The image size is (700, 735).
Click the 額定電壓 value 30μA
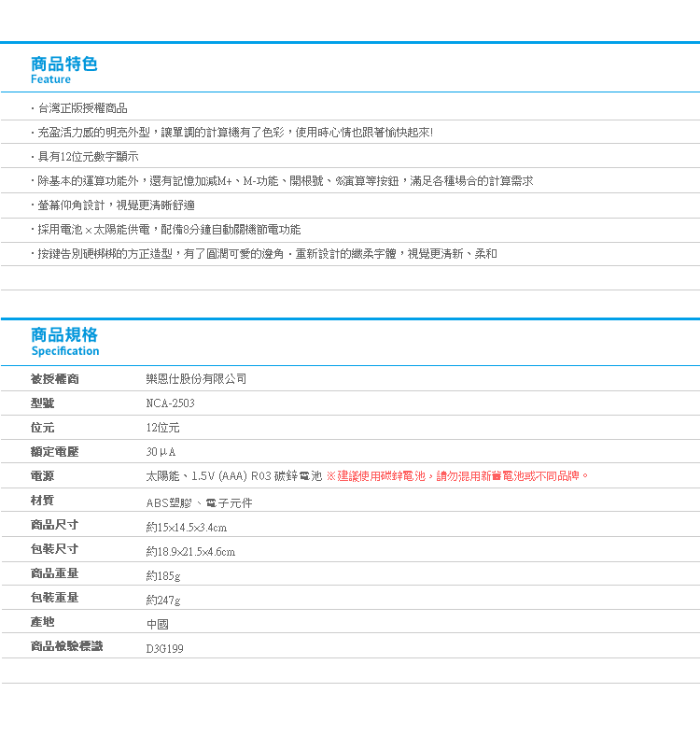tap(161, 452)
